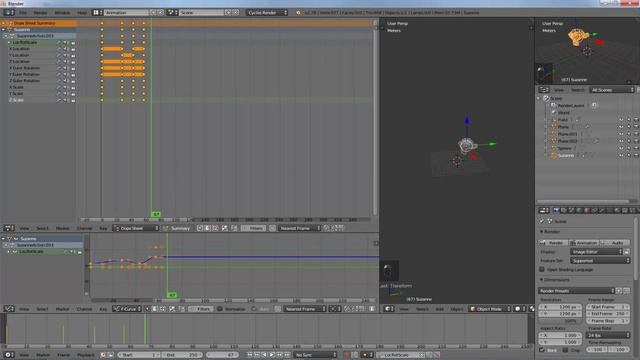The image size is (640, 360).
Task: Select Sphere object in the outliner
Action: point(564,148)
